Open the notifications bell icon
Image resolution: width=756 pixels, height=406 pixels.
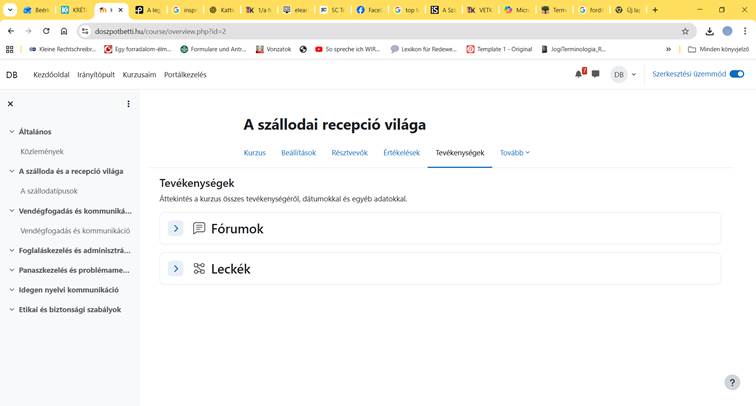(x=579, y=74)
